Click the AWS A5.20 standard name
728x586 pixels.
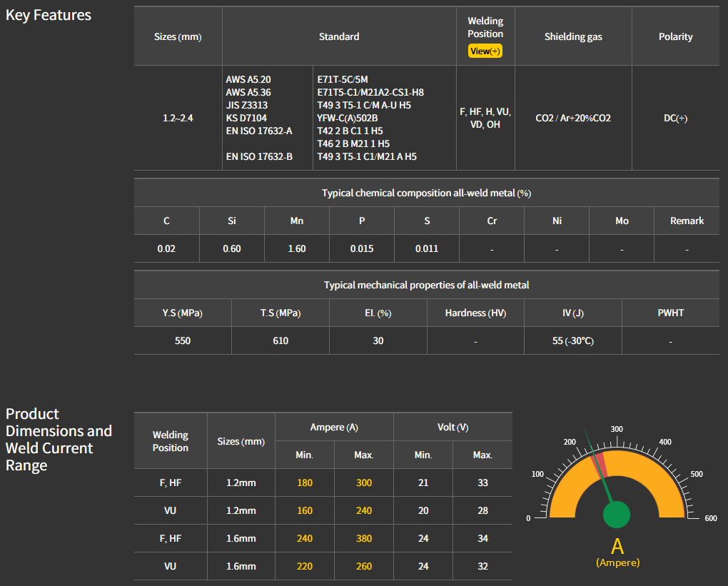click(x=248, y=79)
